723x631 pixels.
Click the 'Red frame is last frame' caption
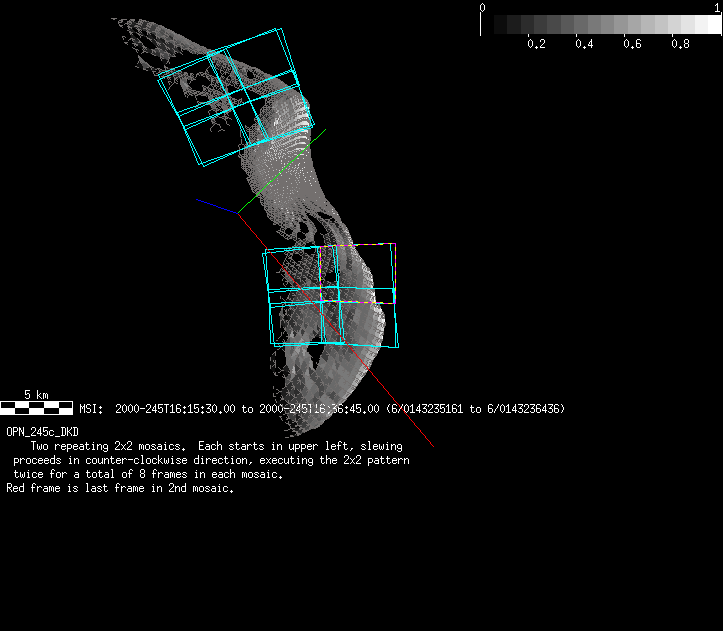(x=120, y=489)
